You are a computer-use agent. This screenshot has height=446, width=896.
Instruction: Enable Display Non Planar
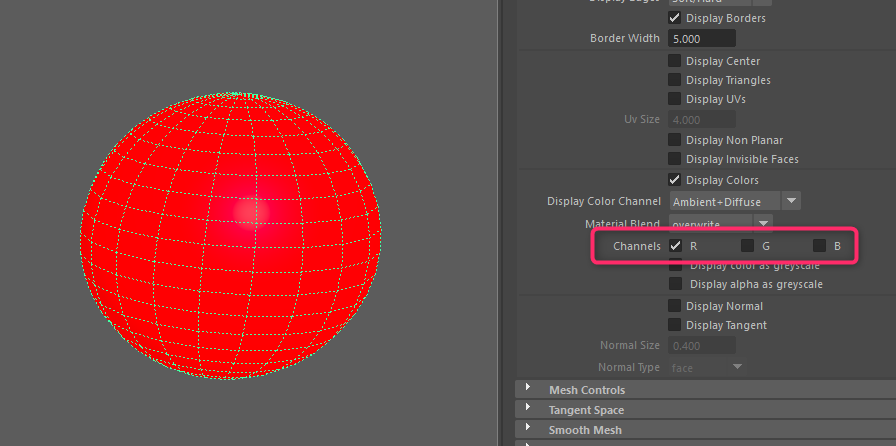(675, 140)
